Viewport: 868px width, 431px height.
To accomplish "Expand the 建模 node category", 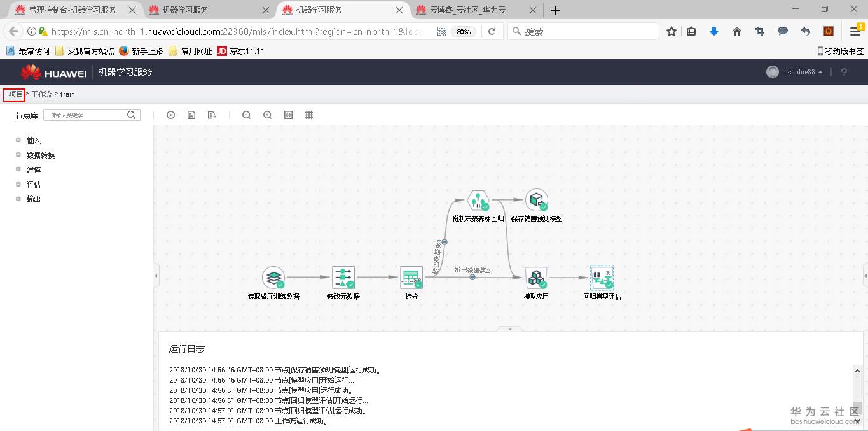I will [18, 169].
